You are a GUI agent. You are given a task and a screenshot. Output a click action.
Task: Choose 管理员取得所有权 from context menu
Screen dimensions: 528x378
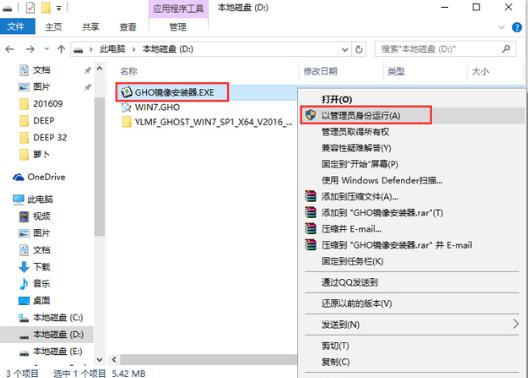pyautogui.click(x=355, y=132)
